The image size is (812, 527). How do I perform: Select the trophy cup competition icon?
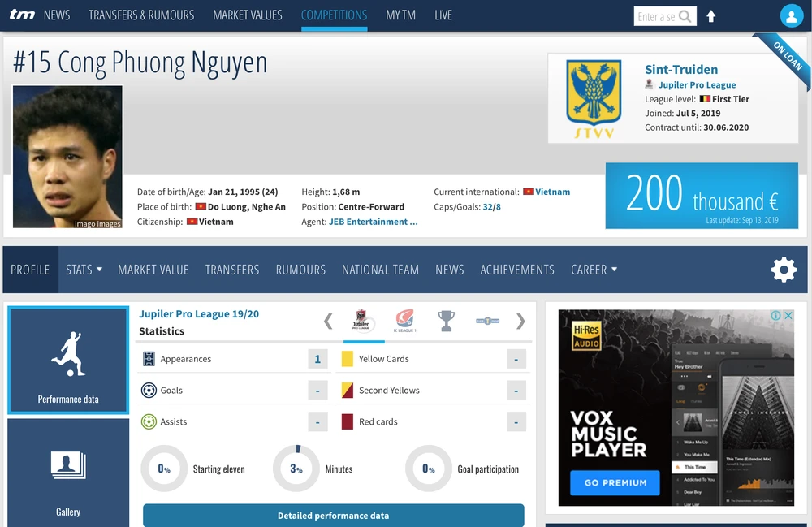[x=446, y=322]
